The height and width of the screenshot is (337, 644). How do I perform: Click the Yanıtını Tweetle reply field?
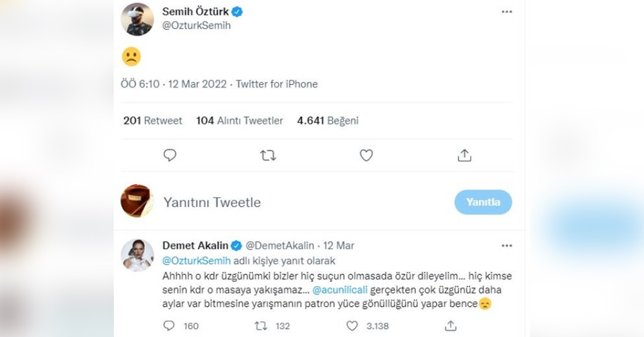212,202
